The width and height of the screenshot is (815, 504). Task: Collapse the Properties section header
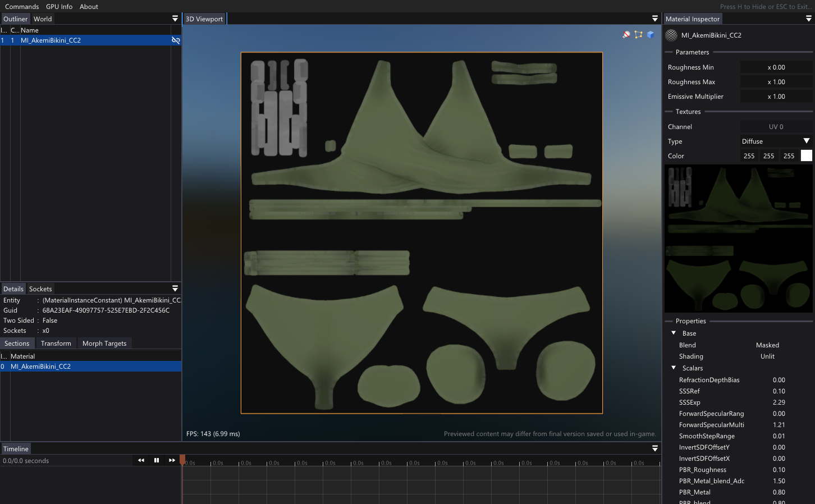pos(690,321)
